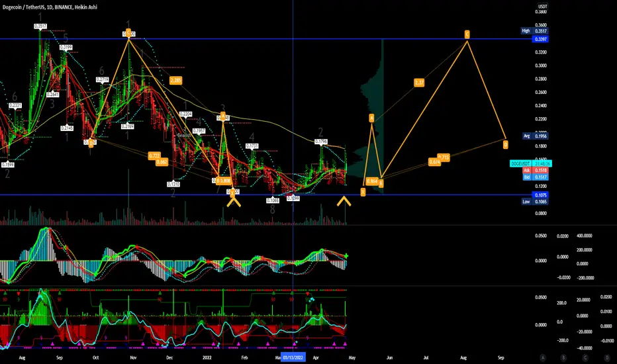Viewport: 617px width, 364px height.
Task: Click the 0.1599 price label
Action: (x=7, y=165)
